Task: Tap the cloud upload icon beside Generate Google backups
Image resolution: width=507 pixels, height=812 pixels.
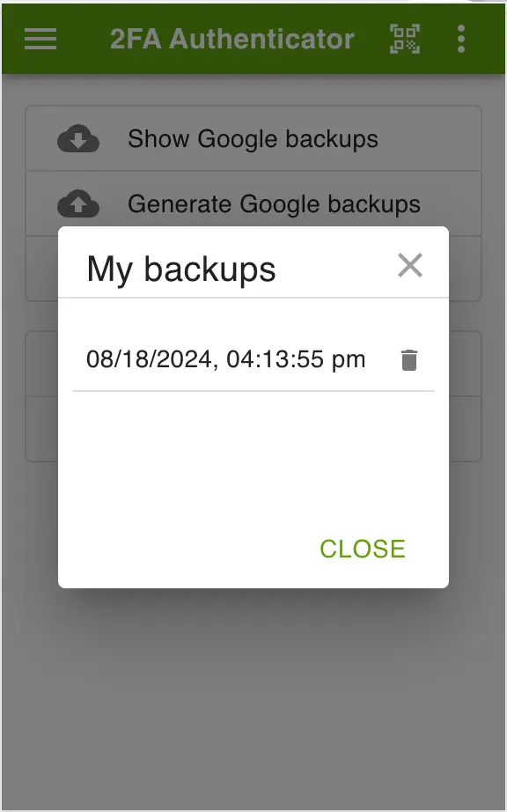Action: click(78, 203)
